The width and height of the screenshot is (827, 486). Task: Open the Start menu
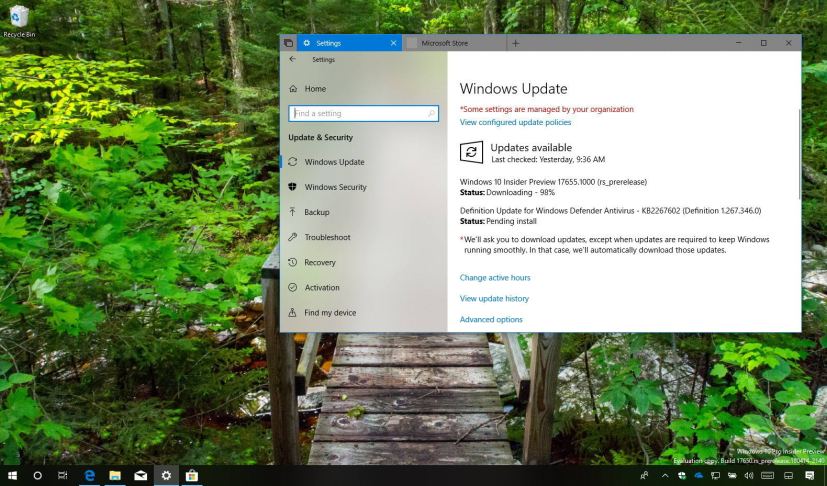coord(12,475)
